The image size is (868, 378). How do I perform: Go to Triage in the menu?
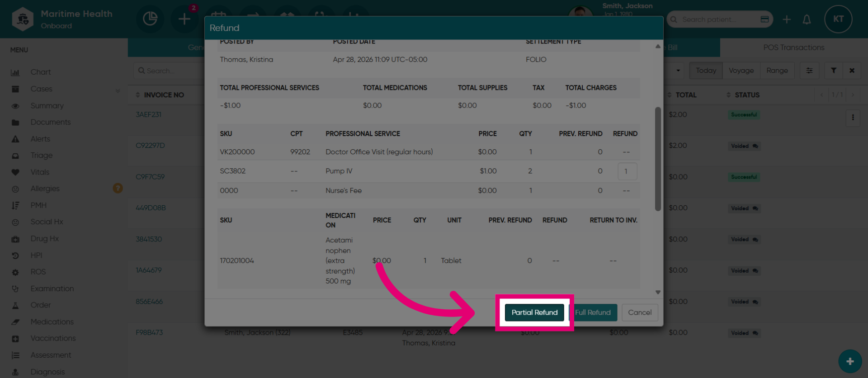click(x=42, y=156)
